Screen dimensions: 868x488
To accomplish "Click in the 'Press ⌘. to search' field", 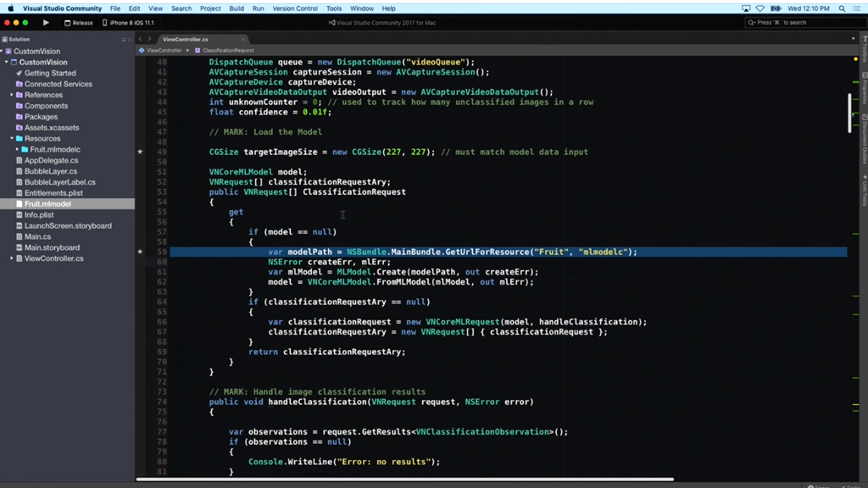I will click(801, 23).
